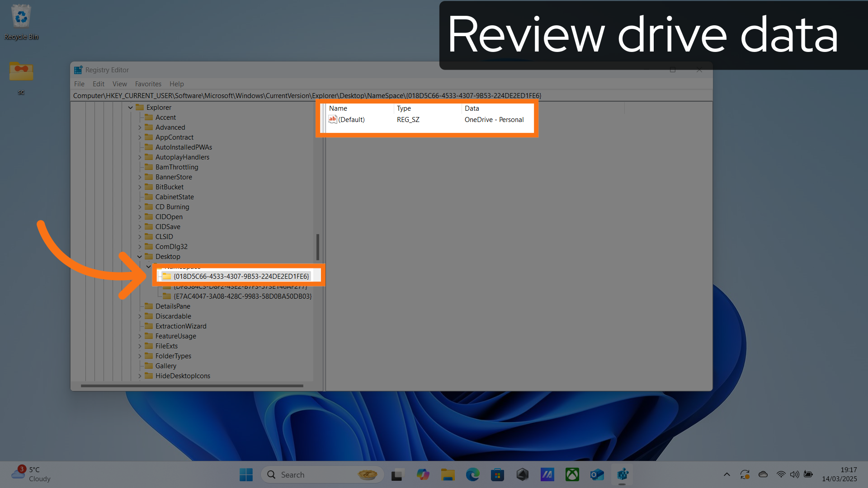Select the {E7AC4047-3A08-428C-9983-58D0BA50DB03} key

242,296
